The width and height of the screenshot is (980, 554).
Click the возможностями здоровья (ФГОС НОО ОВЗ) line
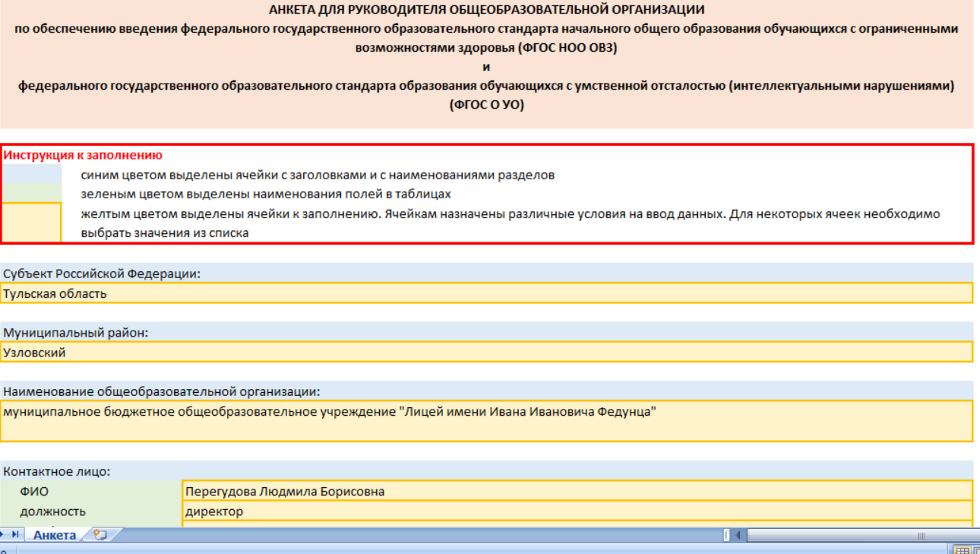[486, 47]
